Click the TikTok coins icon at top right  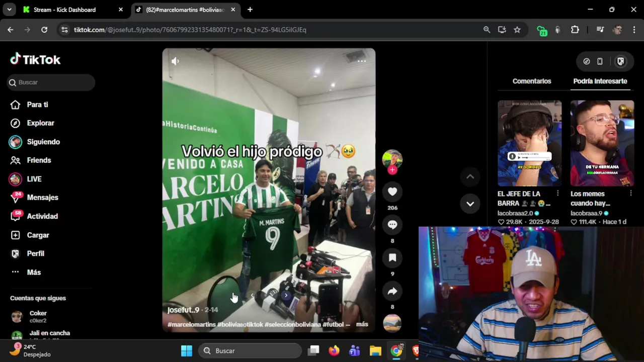[x=586, y=61]
